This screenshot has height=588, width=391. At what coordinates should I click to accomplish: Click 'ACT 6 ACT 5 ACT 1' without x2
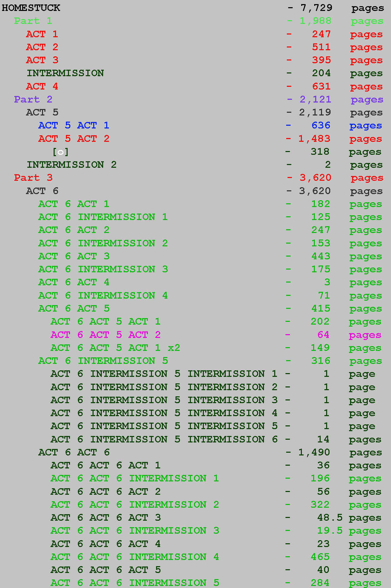tap(106, 322)
